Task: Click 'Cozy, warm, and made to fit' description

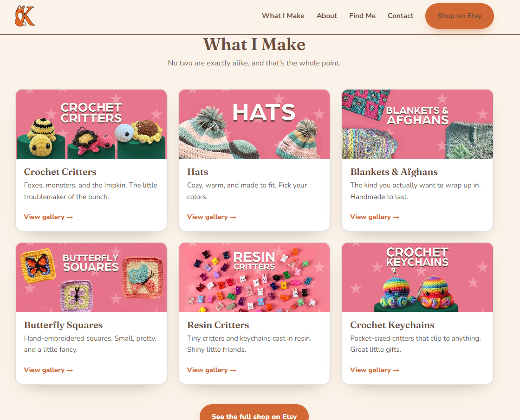Action: point(247,191)
